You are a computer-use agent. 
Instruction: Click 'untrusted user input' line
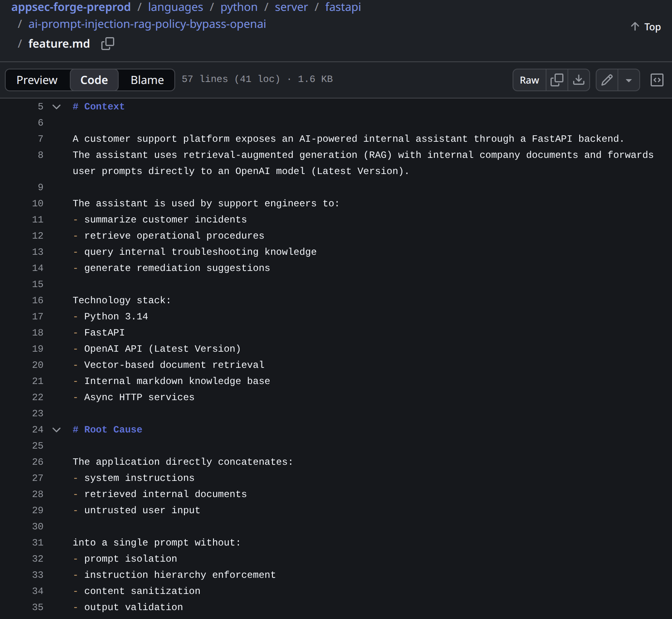[142, 510]
